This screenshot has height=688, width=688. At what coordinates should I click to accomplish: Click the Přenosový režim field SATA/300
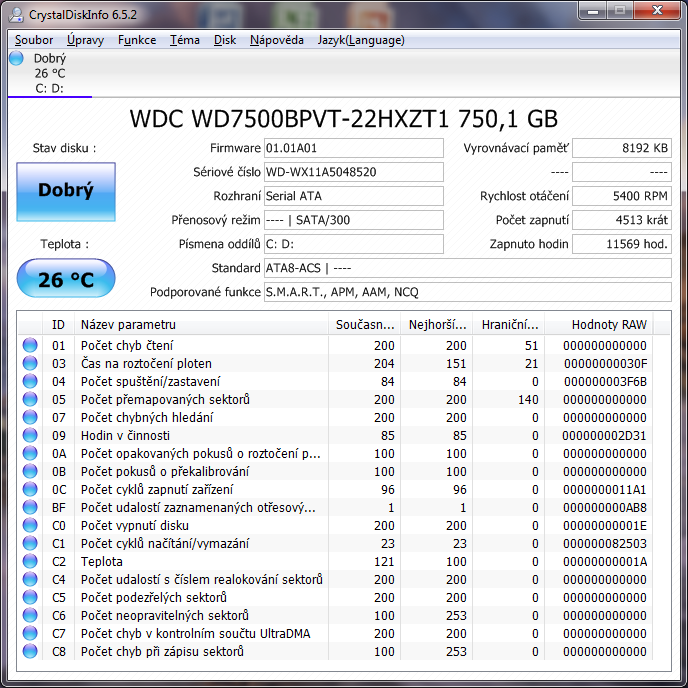354,220
